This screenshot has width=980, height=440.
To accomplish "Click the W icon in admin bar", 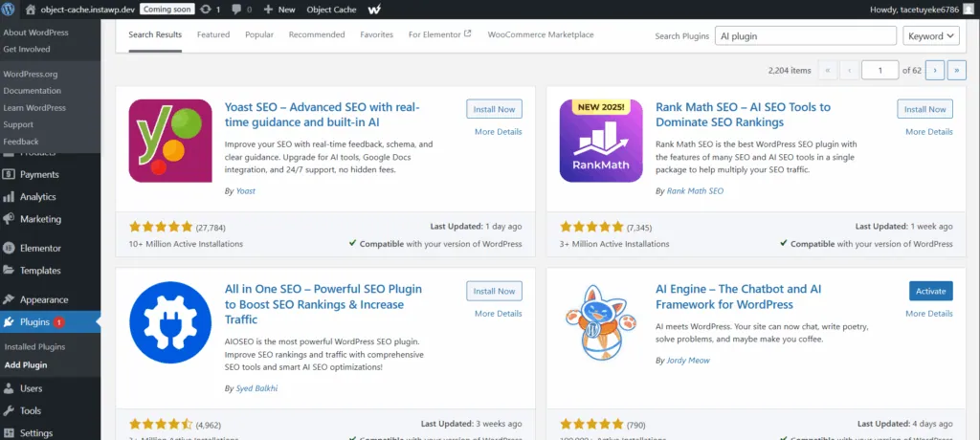I will [375, 10].
